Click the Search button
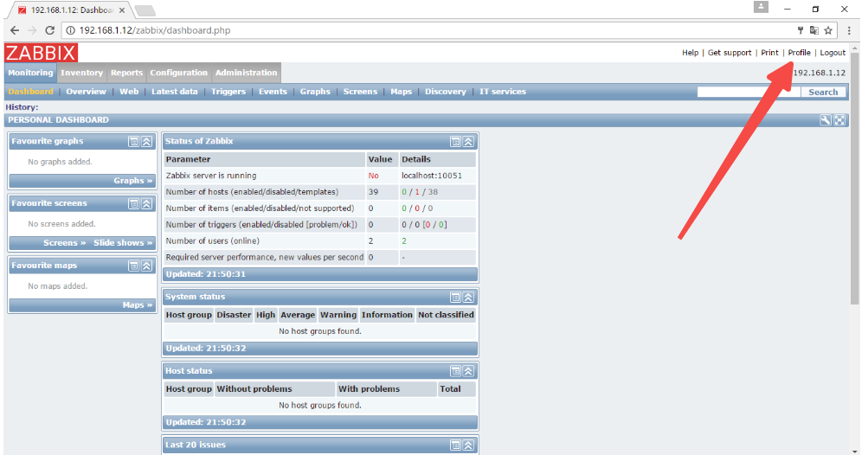Viewport: 868px width, 455px height. tap(823, 92)
